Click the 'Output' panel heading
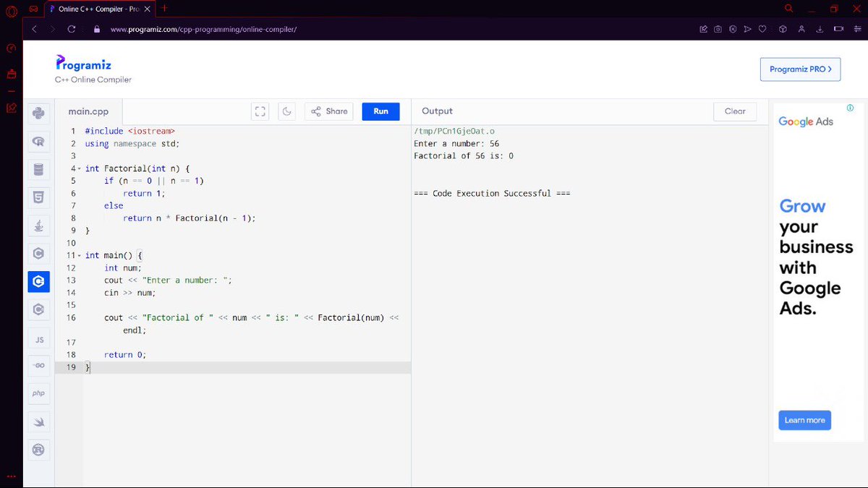 (x=437, y=111)
